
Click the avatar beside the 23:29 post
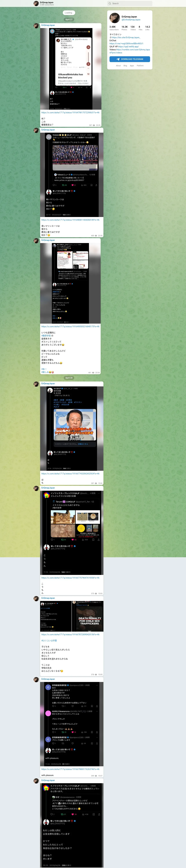pyautogui.click(x=36, y=26)
